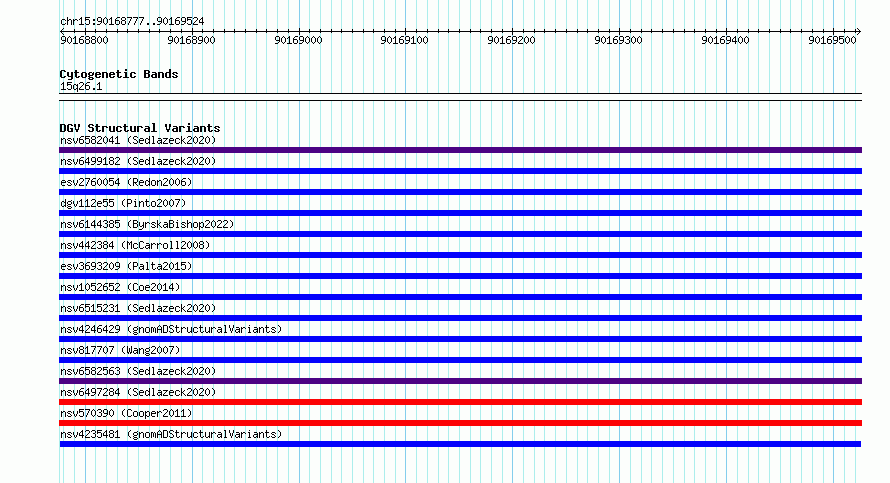The height and width of the screenshot is (483, 890).
Task: Click the DGV Structural Variants track title
Action: pos(140,128)
